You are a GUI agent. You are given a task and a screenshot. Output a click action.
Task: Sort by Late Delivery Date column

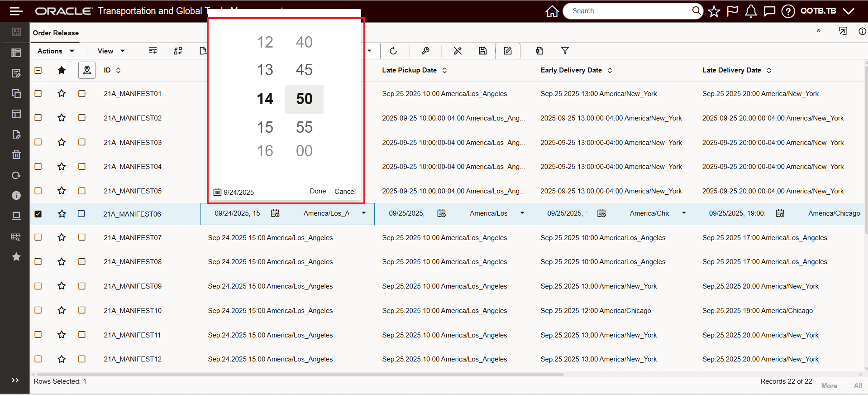coord(769,70)
